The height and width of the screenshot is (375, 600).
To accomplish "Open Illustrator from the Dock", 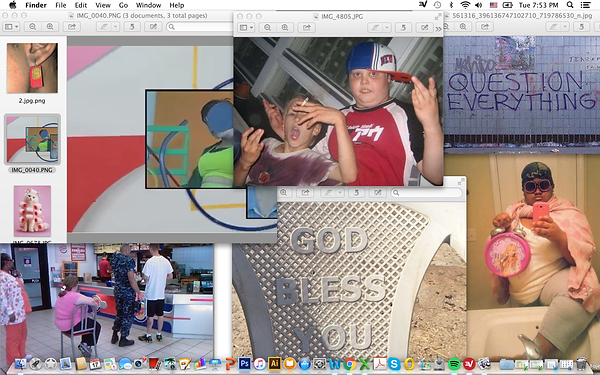I will point(274,363).
